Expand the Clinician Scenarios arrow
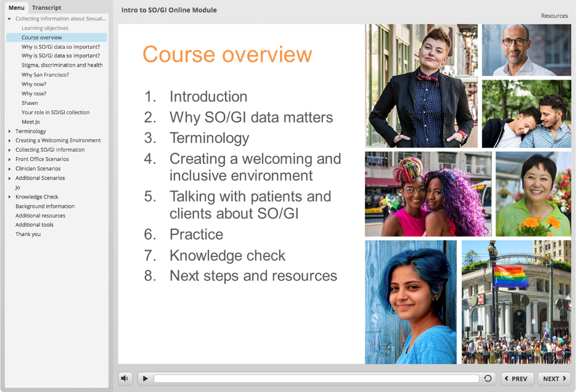Viewport: 577px width, 392px height. [x=10, y=169]
